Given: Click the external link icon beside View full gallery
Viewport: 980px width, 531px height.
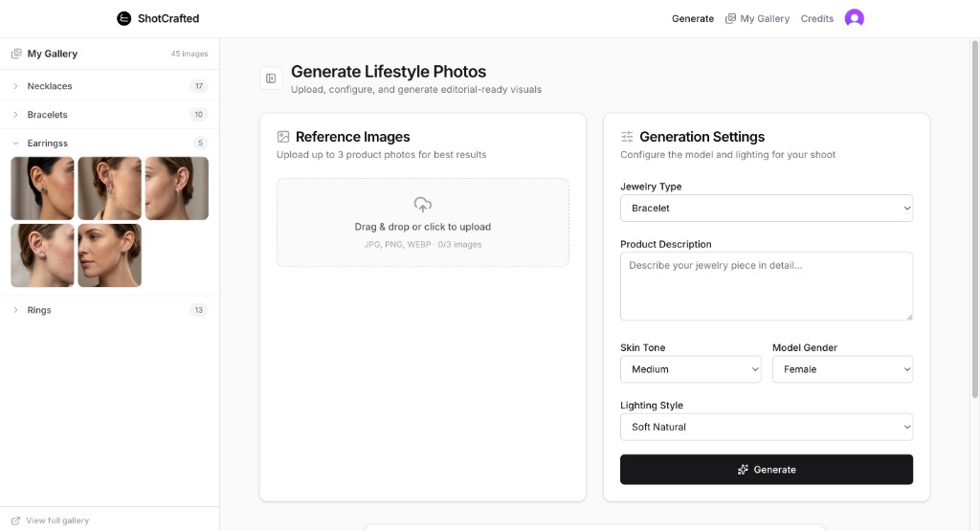Looking at the screenshot, I should tap(15, 520).
